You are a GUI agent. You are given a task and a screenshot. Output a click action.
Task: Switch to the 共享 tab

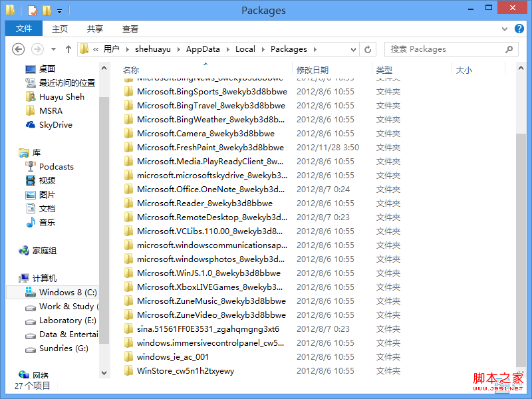point(95,29)
